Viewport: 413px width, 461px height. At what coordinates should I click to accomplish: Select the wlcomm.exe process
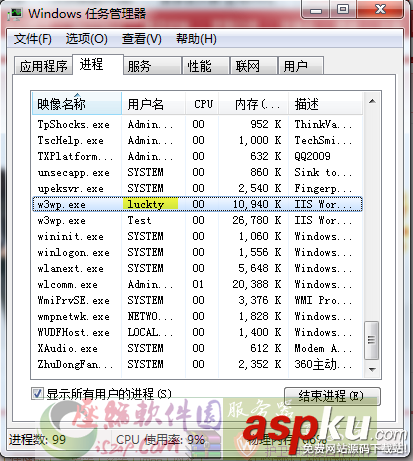coord(197,284)
